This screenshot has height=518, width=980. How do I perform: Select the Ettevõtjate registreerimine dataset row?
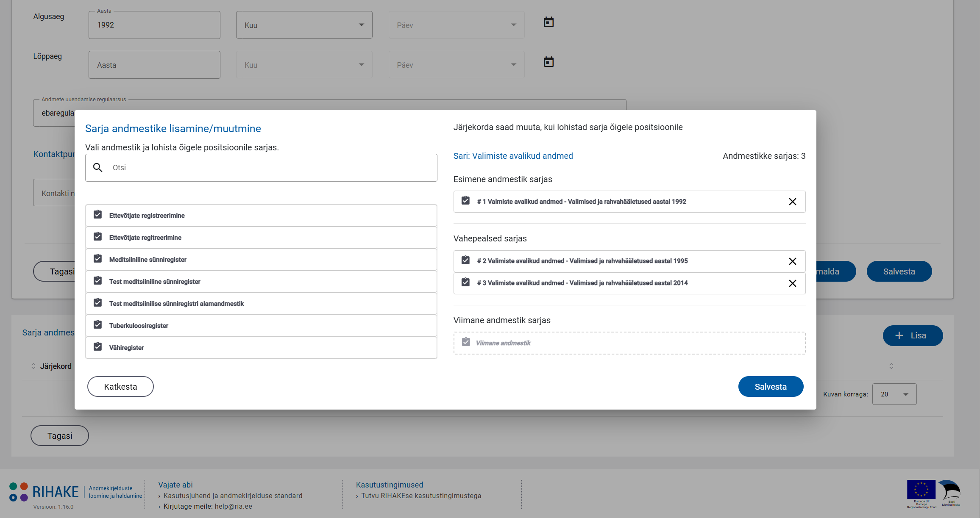tap(261, 216)
